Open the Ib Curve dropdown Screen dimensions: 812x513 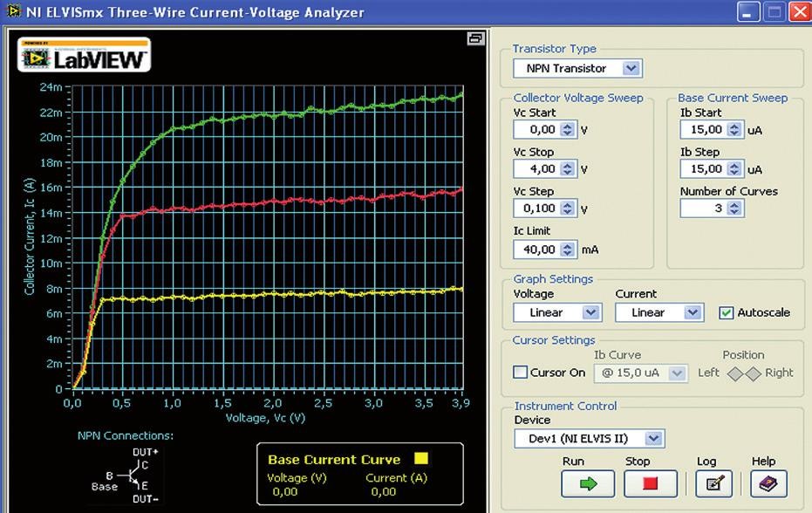pyautogui.click(x=676, y=373)
